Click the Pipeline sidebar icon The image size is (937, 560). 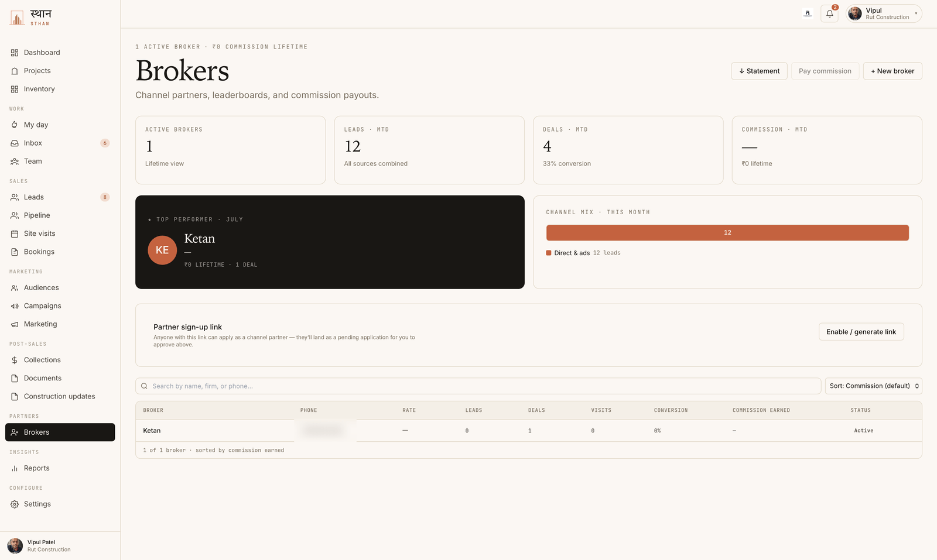(x=15, y=215)
